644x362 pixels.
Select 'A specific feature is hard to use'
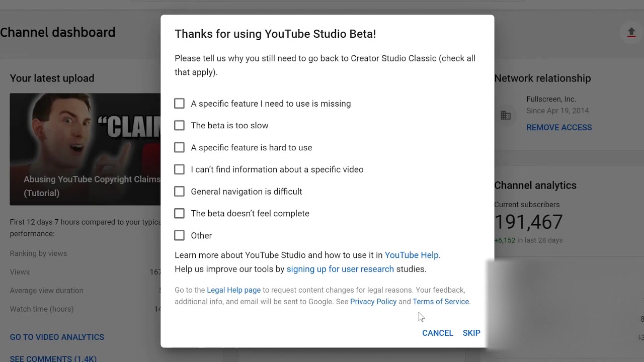point(179,147)
